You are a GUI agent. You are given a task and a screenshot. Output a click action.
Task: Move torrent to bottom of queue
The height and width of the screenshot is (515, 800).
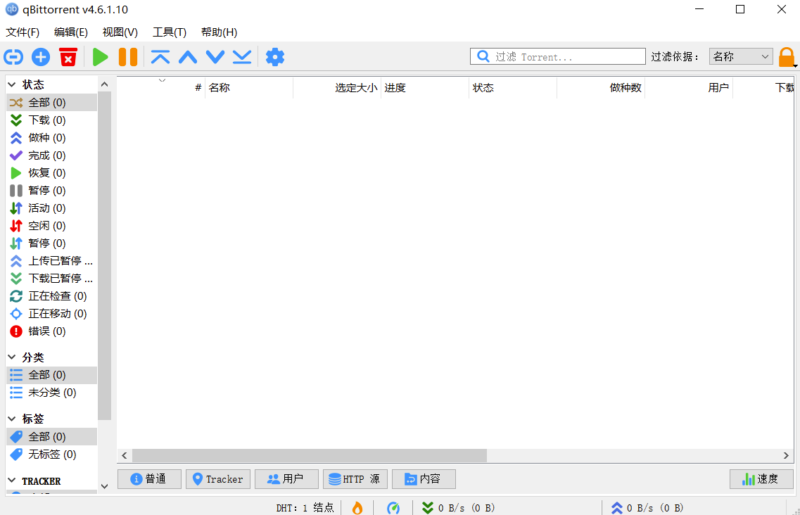pos(242,57)
